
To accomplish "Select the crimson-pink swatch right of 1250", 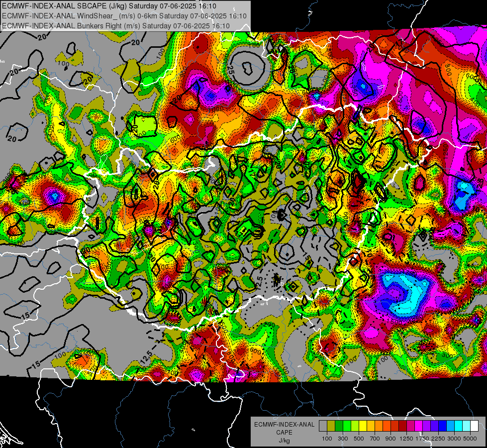I will coord(410,426).
